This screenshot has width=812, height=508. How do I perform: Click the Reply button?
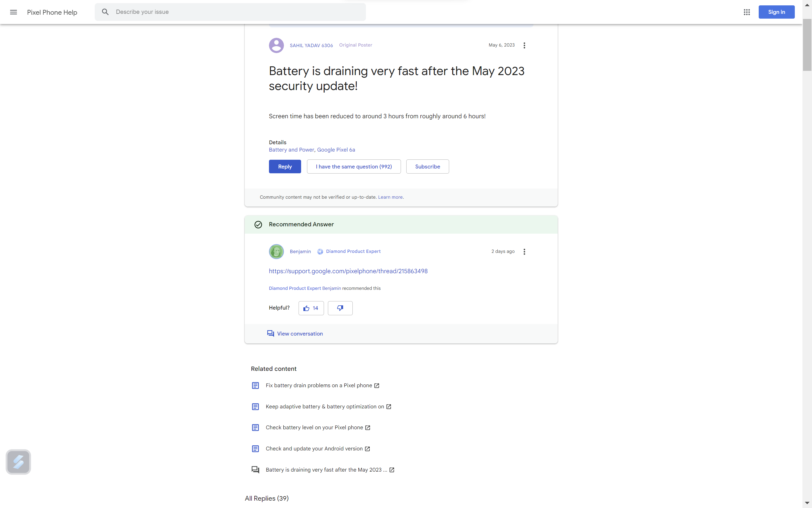pos(285,167)
